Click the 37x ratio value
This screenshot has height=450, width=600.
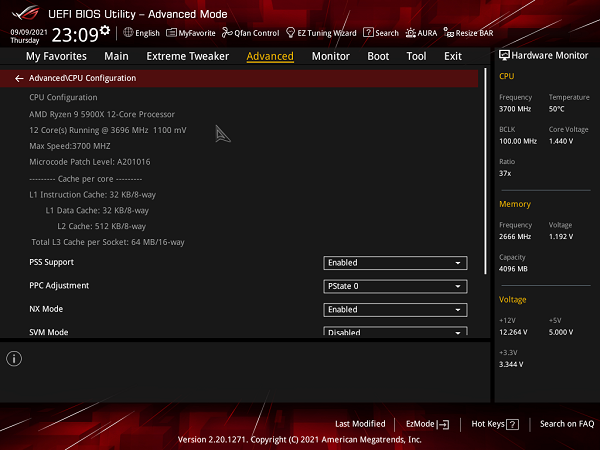(505, 173)
